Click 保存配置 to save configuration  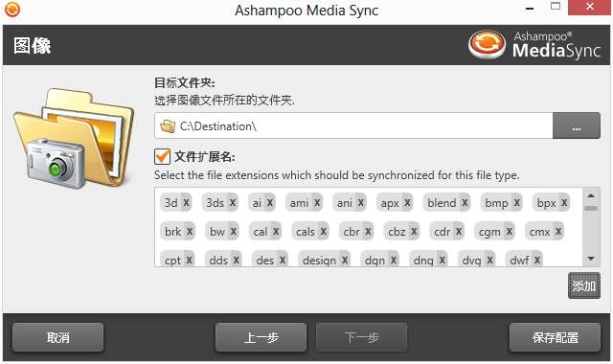(555, 337)
